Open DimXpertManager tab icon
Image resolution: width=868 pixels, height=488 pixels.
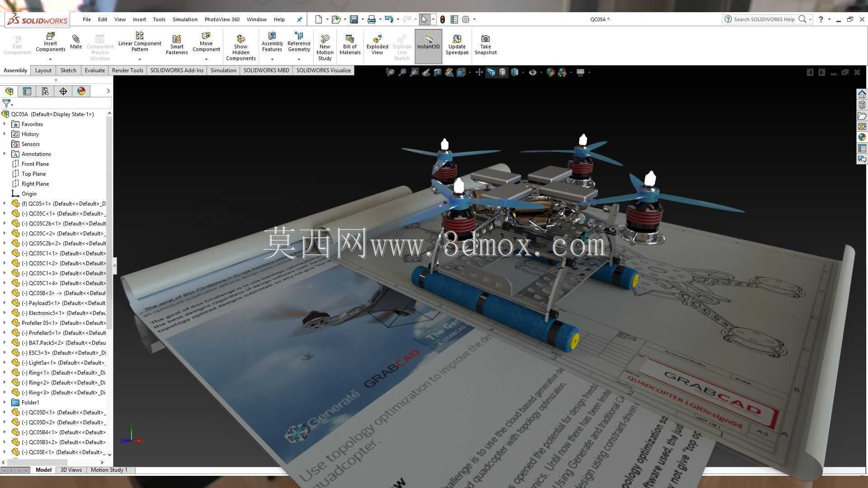point(63,91)
